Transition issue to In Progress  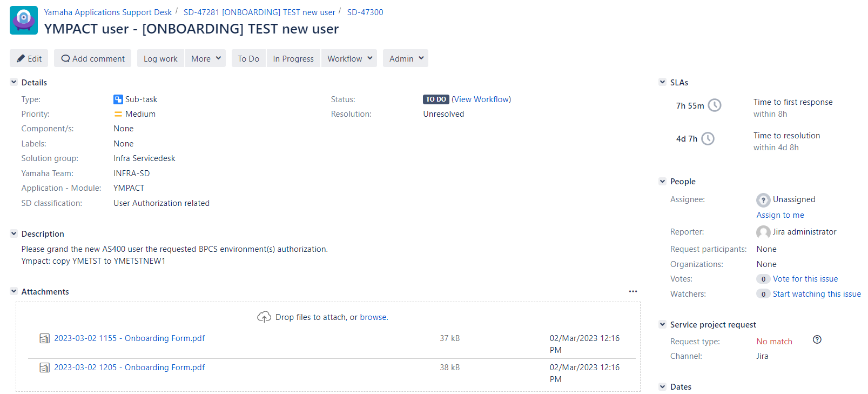tap(293, 58)
